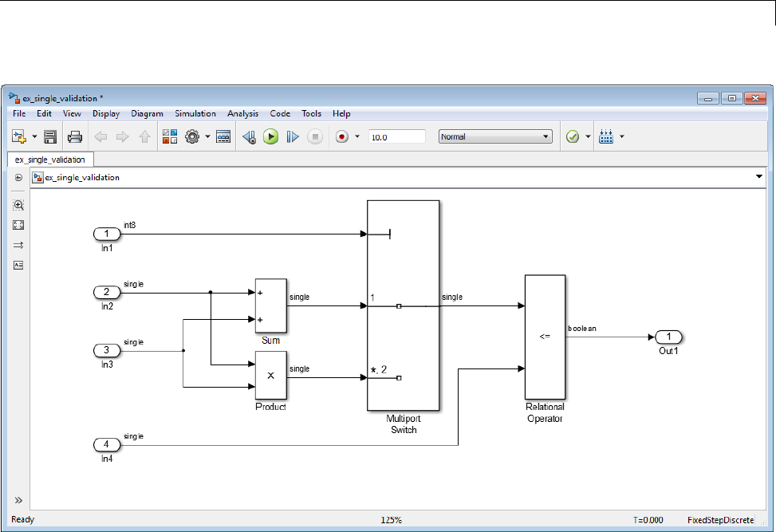Expand the palette using the double chevron
Image resolution: width=776 pixels, height=532 pixels.
coord(18,500)
